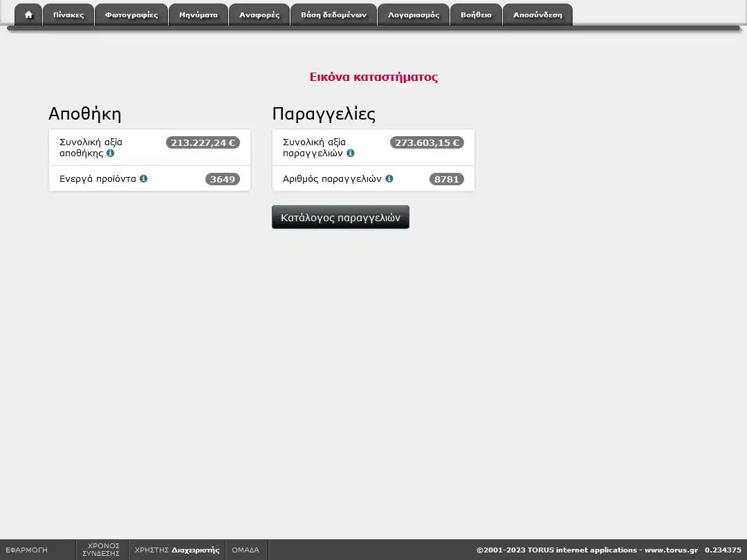
Task: Open the Βοήθεια tab
Action: 476,15
